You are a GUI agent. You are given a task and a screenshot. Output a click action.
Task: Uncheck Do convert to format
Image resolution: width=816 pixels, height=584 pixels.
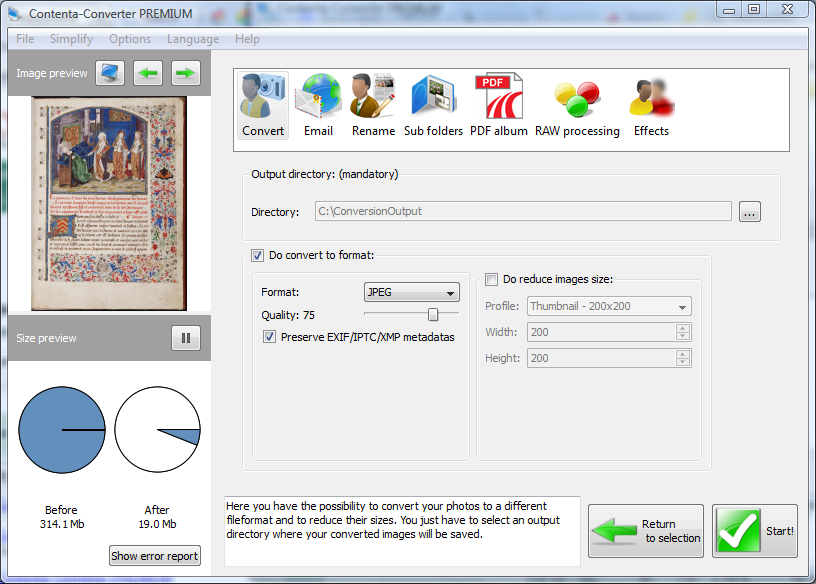[257, 255]
